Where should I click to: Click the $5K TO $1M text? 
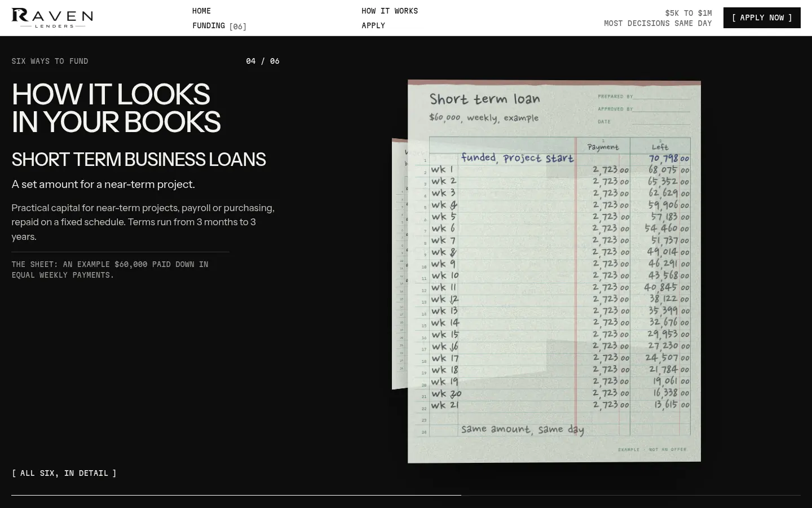[688, 13]
